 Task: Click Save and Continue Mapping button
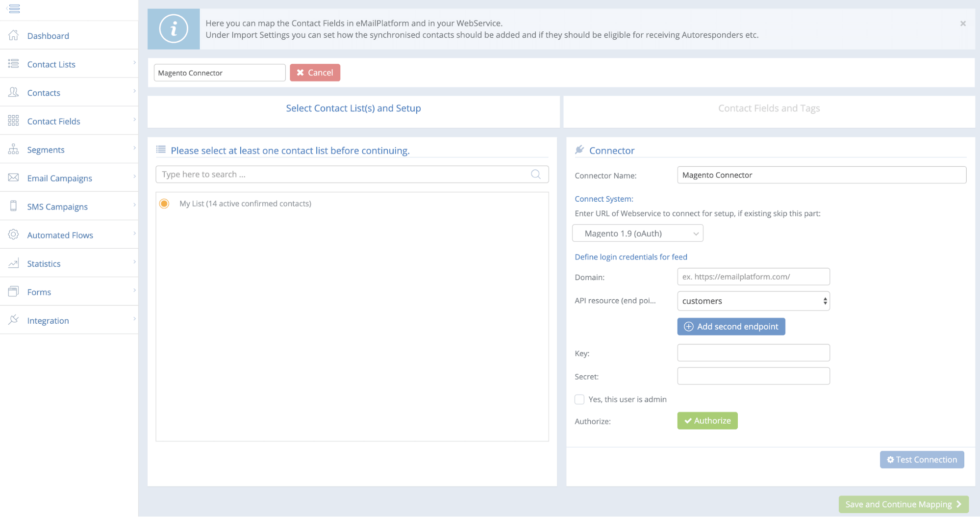(904, 504)
